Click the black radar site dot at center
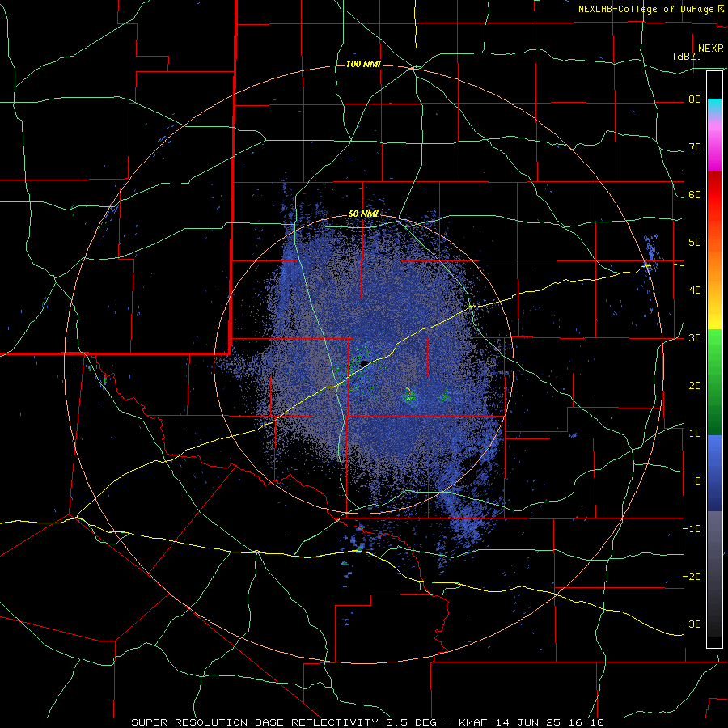Image resolution: width=728 pixels, height=728 pixels. [x=364, y=363]
